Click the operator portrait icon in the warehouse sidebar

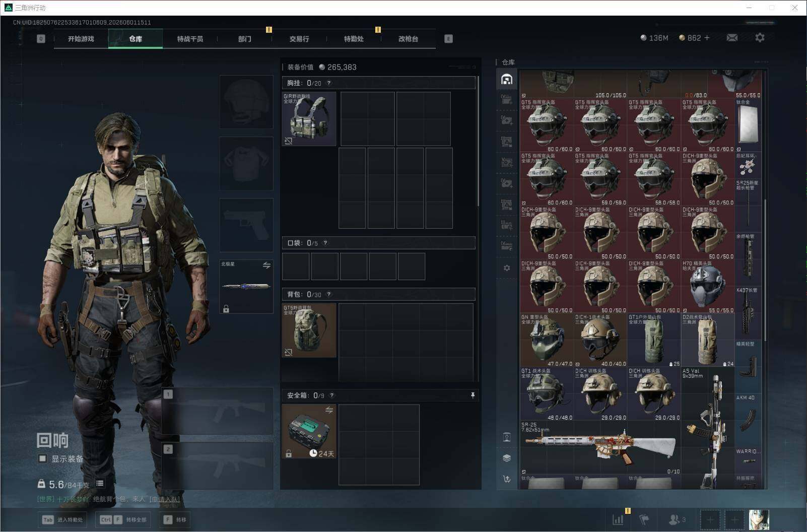(x=507, y=437)
